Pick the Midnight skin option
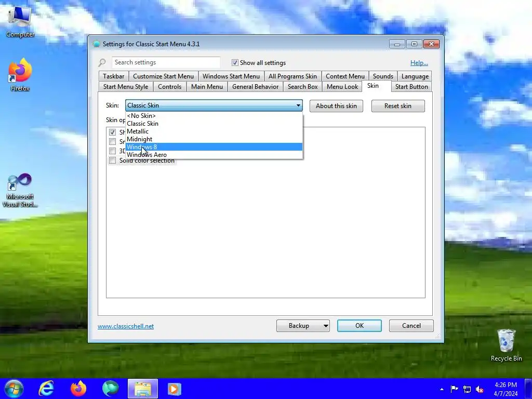The width and height of the screenshot is (532, 399). point(214,139)
